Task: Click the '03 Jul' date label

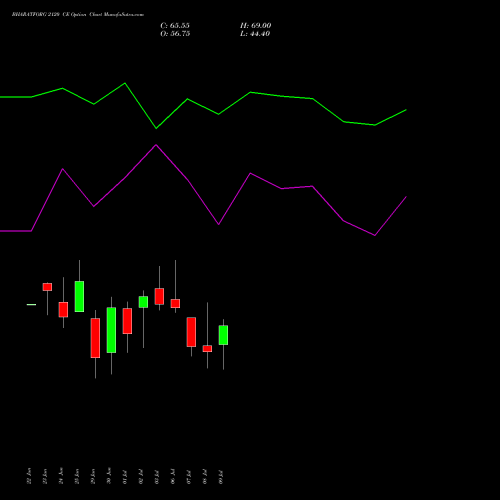Action: tap(157, 477)
